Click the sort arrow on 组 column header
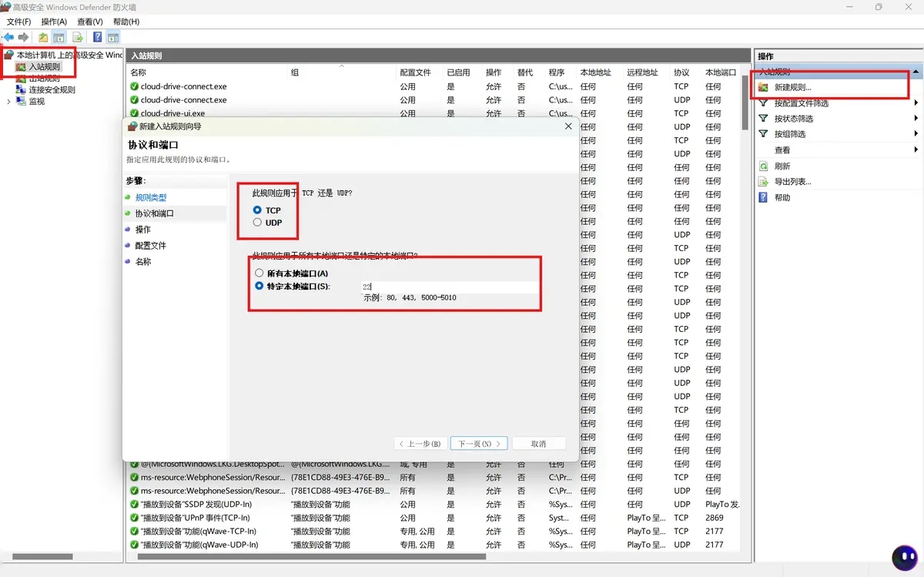Screen dimensions: 924x577 (342, 66)
